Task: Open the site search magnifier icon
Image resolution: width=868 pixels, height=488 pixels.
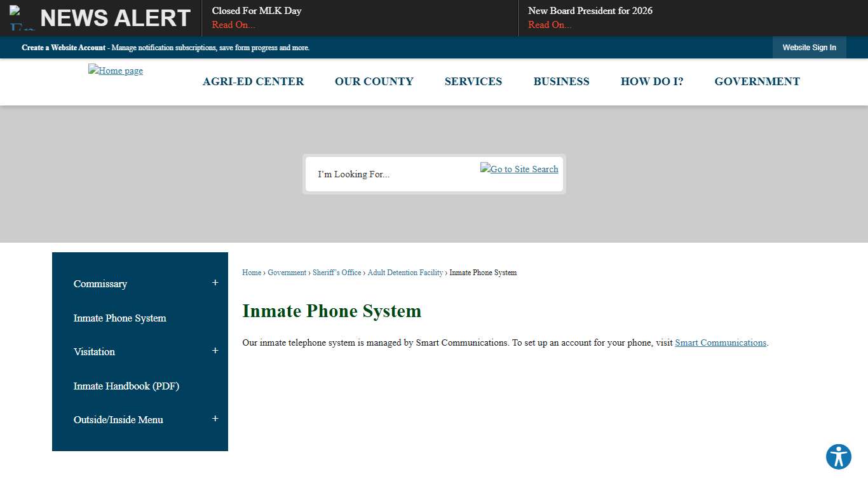Action: tap(519, 169)
